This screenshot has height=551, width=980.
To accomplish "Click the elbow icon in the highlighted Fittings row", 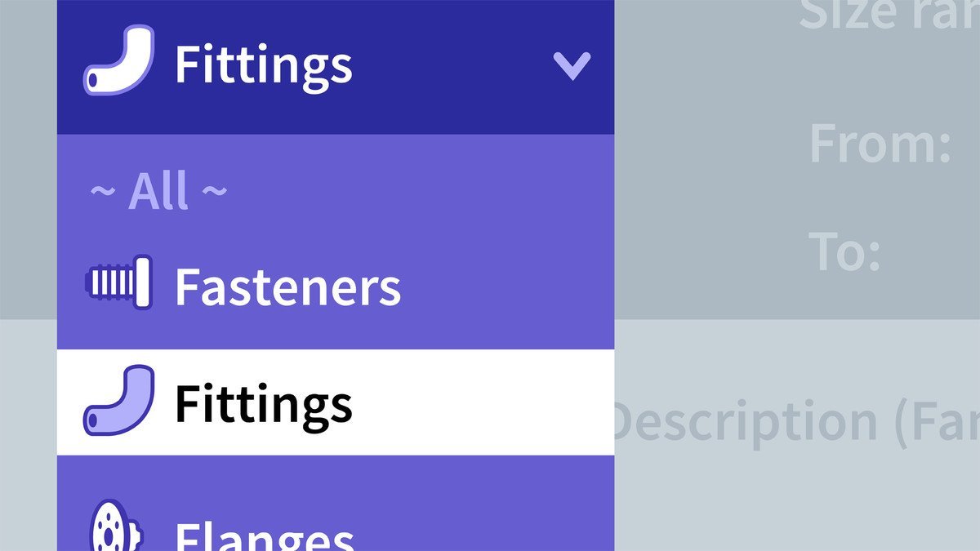I will point(118,400).
